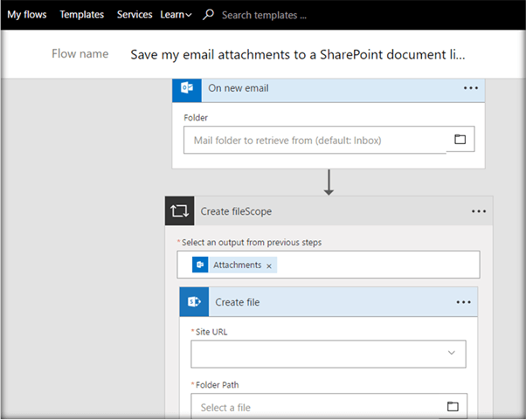The image size is (526, 420).
Task: Open the Templates page
Action: pos(81,15)
